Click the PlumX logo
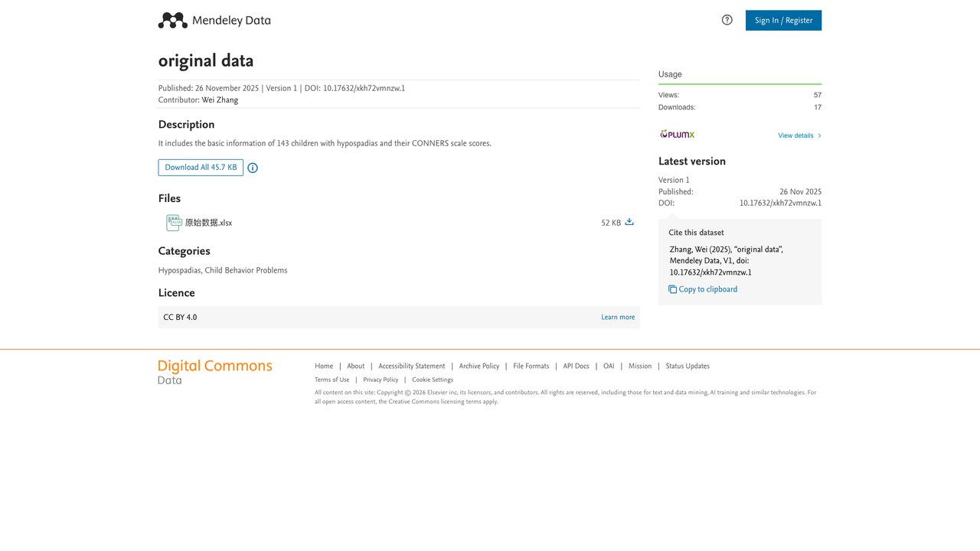This screenshot has width=980, height=551. point(678,135)
